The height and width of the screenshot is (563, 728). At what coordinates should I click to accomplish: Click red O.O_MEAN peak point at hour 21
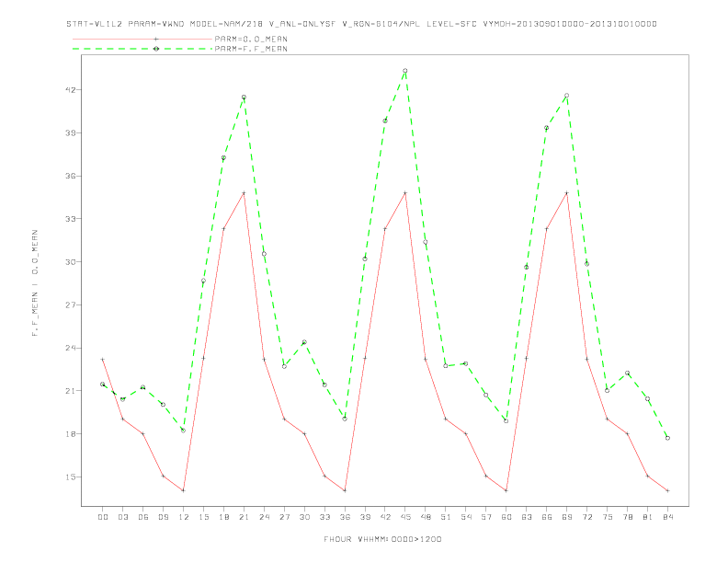(244, 193)
